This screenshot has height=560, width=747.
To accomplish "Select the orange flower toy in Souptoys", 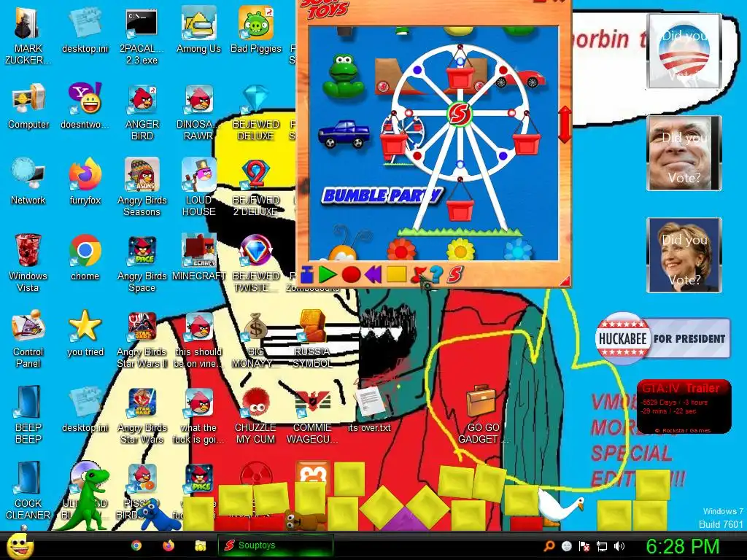I will 402,249.
